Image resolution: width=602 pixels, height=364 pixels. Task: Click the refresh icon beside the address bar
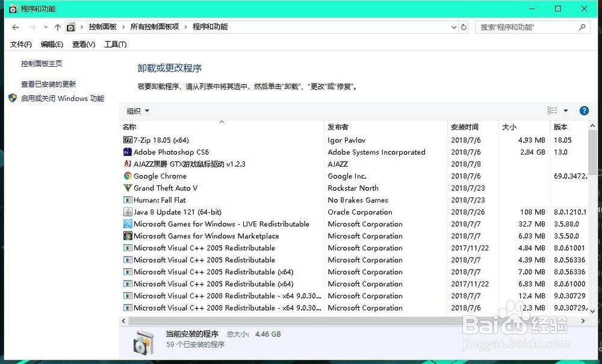coord(462,26)
